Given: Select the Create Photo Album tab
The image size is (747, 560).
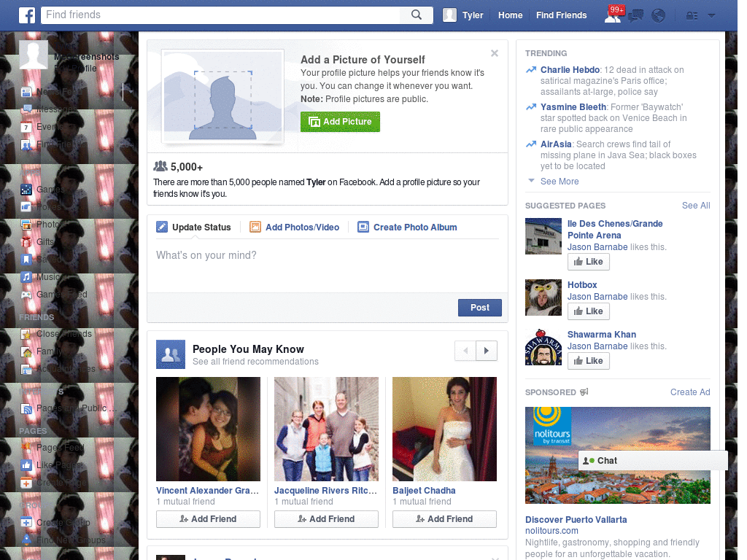Looking at the screenshot, I should [407, 227].
